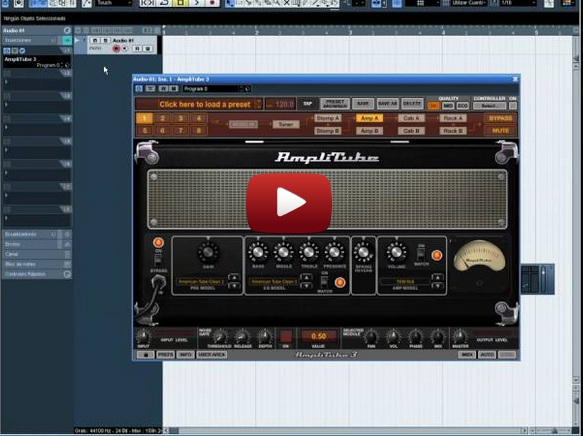
Task: Click the TAP tempo button
Action: 307,104
